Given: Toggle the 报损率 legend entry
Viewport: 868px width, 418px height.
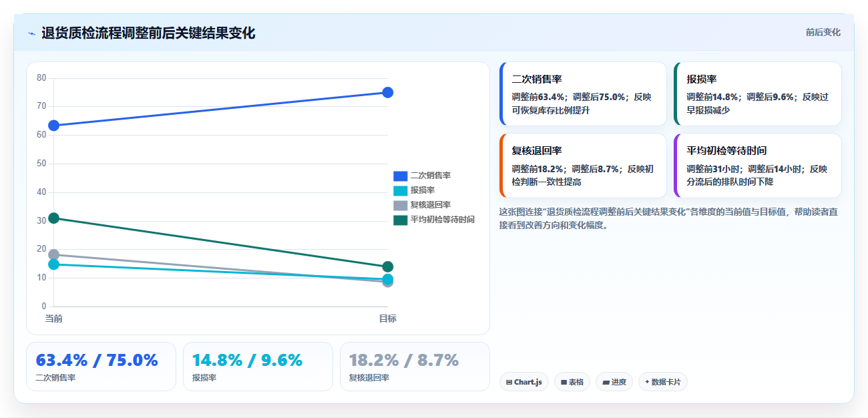Looking at the screenshot, I should point(414,190).
